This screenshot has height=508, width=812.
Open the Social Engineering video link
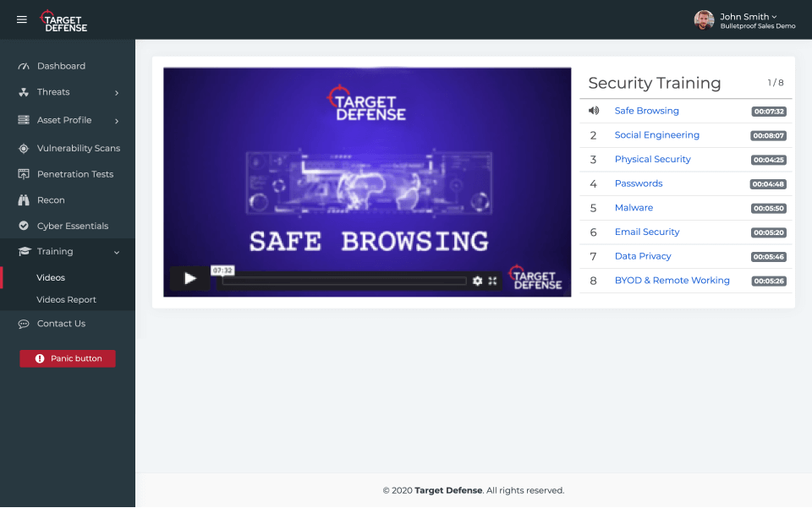(656, 135)
